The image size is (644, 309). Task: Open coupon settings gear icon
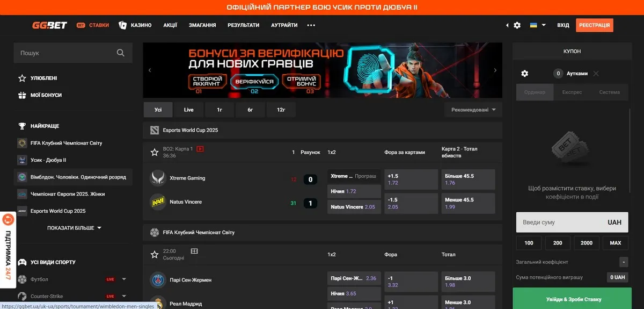pyautogui.click(x=525, y=74)
